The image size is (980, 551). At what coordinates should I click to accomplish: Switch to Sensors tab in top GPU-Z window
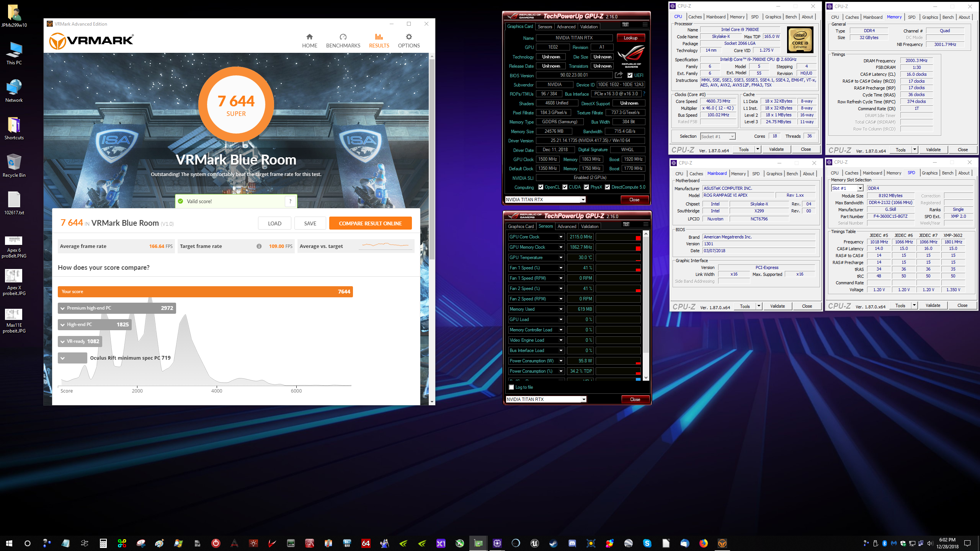[x=545, y=27]
